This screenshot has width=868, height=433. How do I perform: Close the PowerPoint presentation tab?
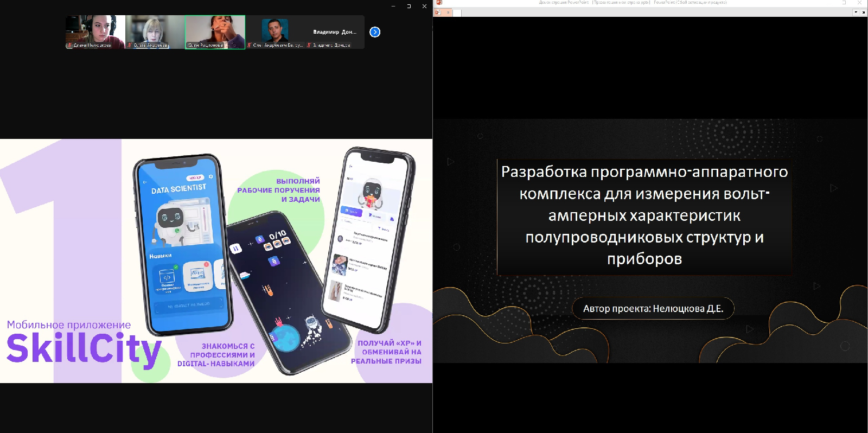[448, 12]
